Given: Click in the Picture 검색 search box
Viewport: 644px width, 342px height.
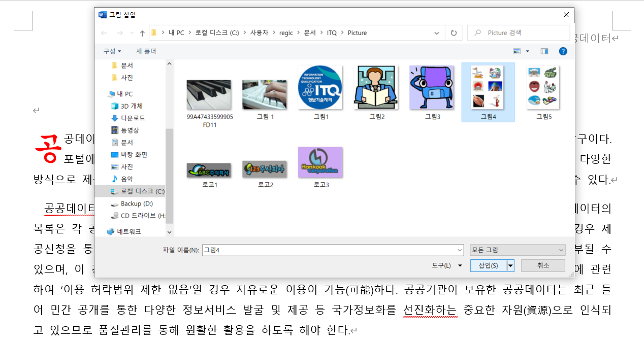Looking at the screenshot, I should pos(519,33).
